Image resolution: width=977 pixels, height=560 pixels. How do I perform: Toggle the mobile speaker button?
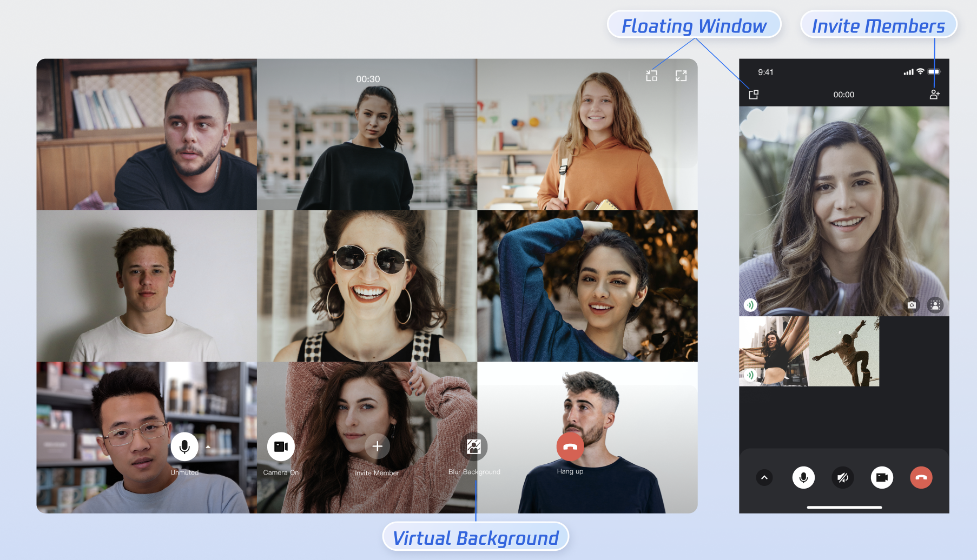pyautogui.click(x=842, y=477)
